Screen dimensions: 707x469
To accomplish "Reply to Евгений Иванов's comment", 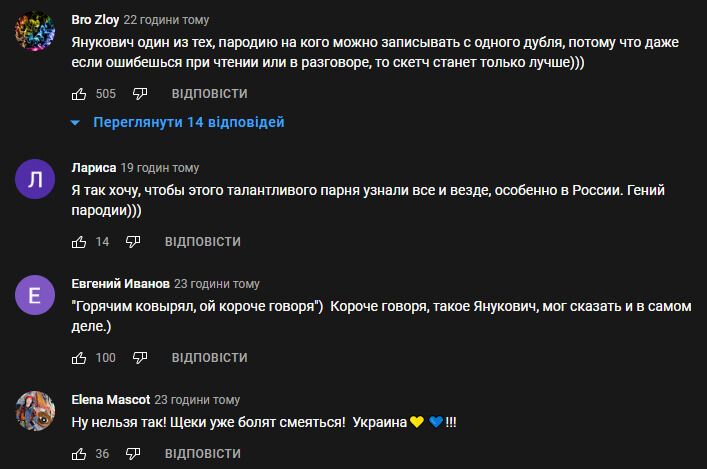I will coord(209,358).
